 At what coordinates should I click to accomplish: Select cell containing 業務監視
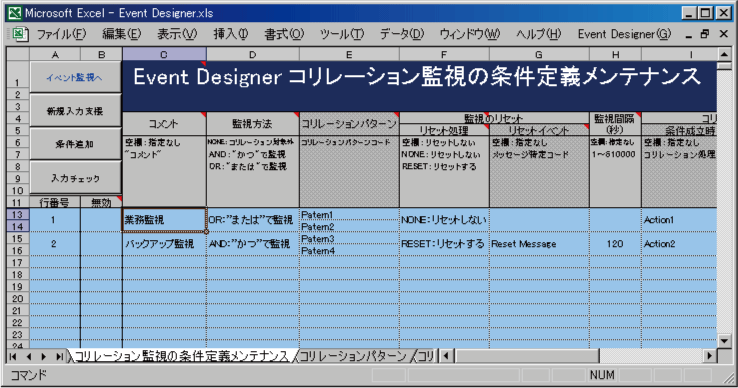[164, 220]
